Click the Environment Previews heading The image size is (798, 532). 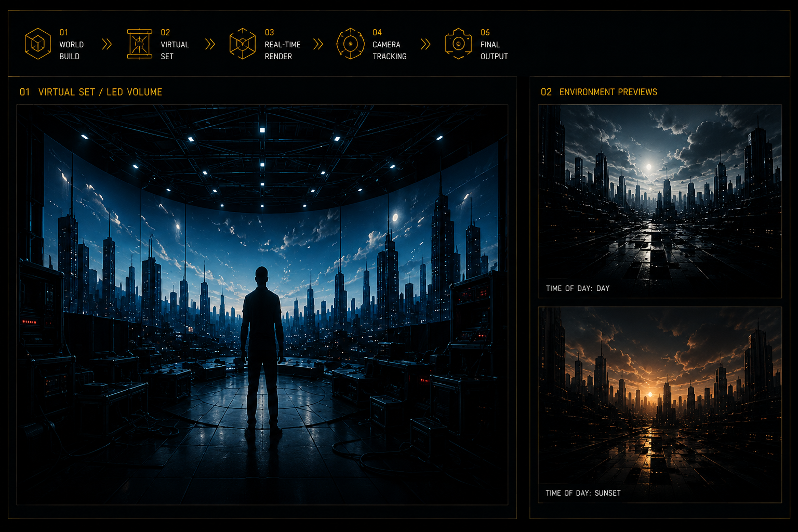pyautogui.click(x=598, y=92)
